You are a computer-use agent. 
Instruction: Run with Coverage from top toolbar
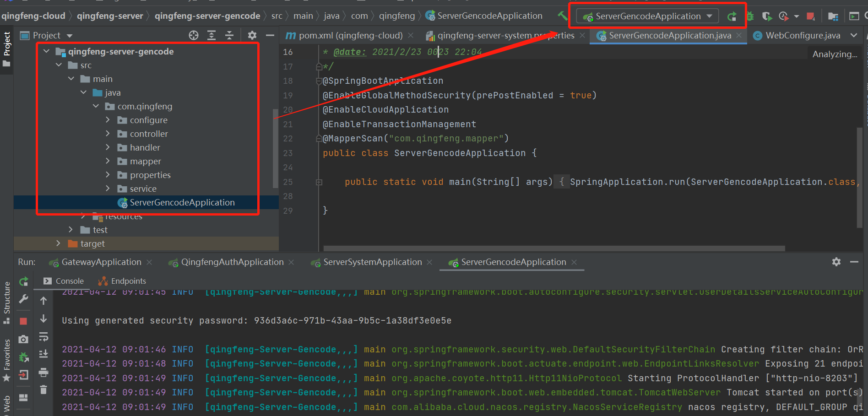(x=767, y=16)
